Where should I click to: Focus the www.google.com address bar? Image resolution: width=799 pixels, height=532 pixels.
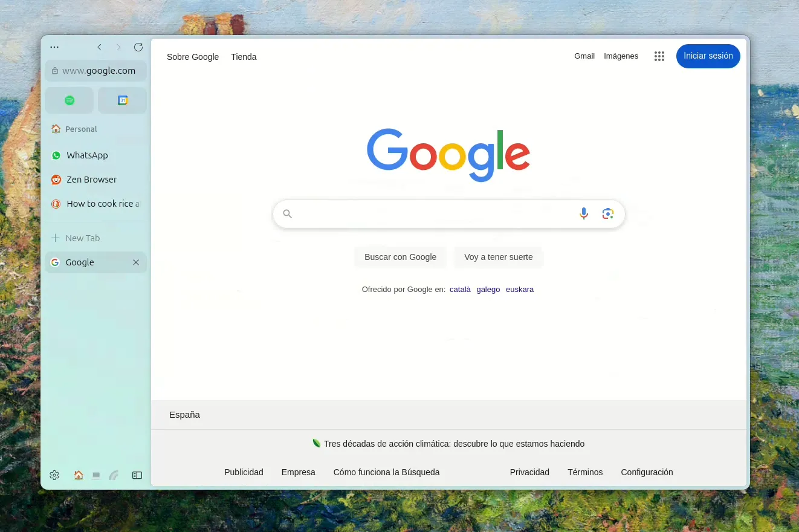coord(95,71)
